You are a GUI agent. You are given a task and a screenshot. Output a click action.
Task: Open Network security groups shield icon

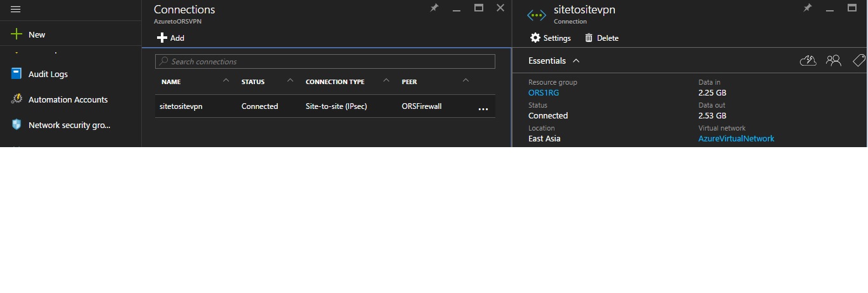(x=17, y=125)
